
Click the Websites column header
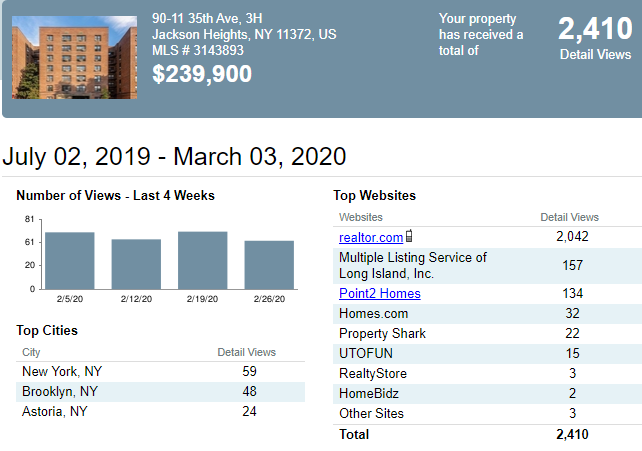pos(361,217)
